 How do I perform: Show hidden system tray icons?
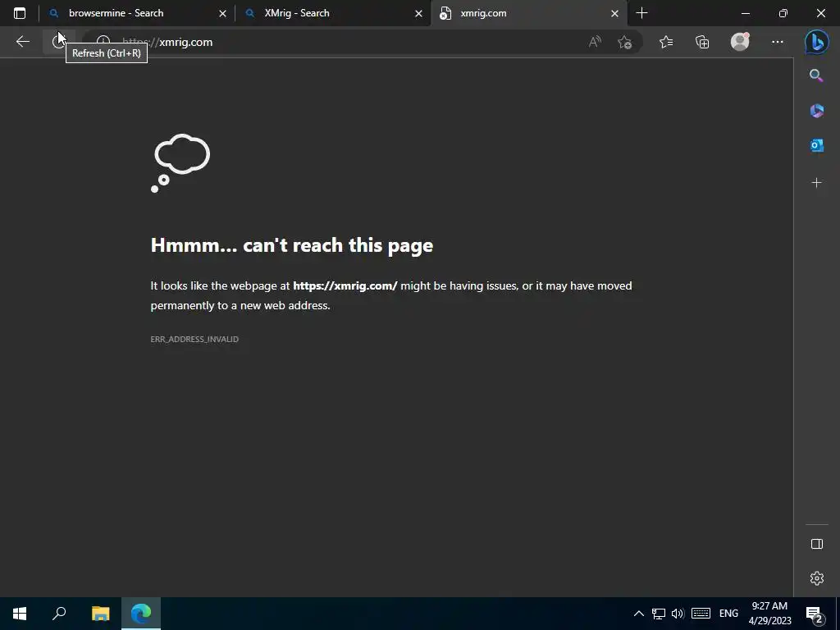pos(638,614)
